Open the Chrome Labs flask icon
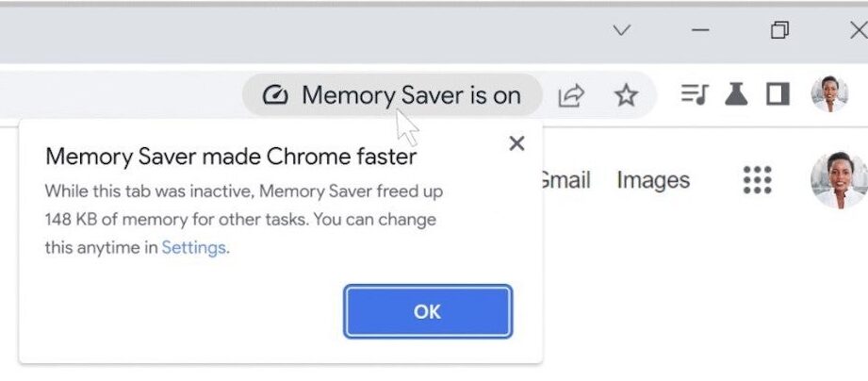Viewport: 868px width, 381px height. click(736, 94)
